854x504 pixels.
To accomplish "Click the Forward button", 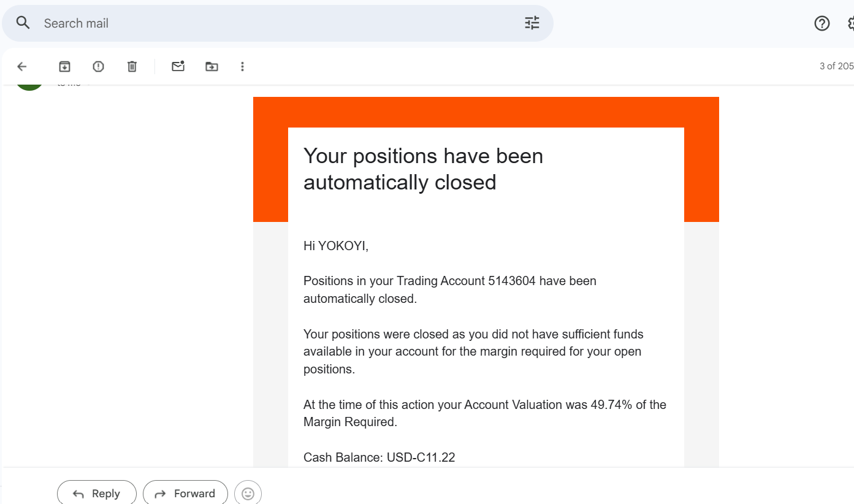I will click(185, 494).
